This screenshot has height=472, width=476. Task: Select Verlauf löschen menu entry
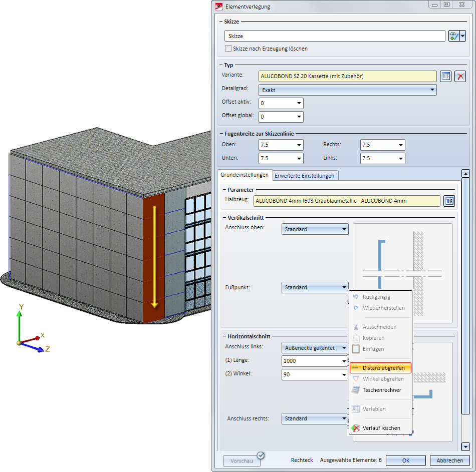pyautogui.click(x=380, y=428)
